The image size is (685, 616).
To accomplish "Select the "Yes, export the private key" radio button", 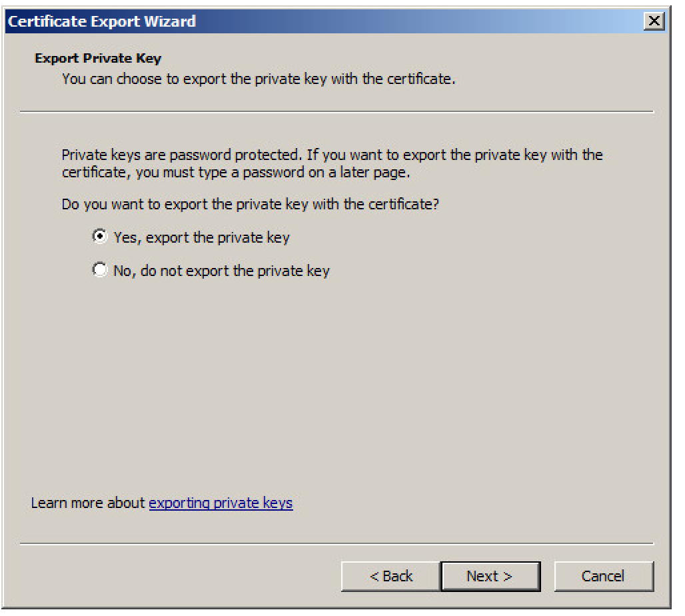I will click(99, 236).
